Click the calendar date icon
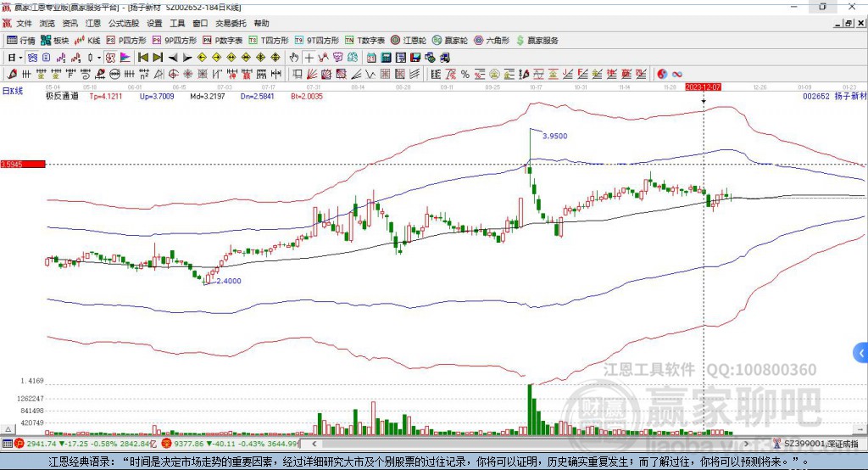Viewport: 868px width, 470px height. [371, 58]
